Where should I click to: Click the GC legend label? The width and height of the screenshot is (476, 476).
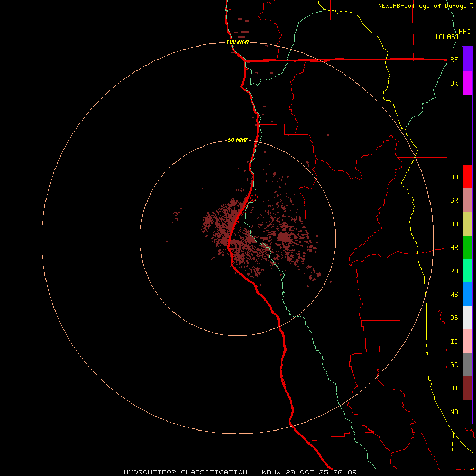coord(454,365)
